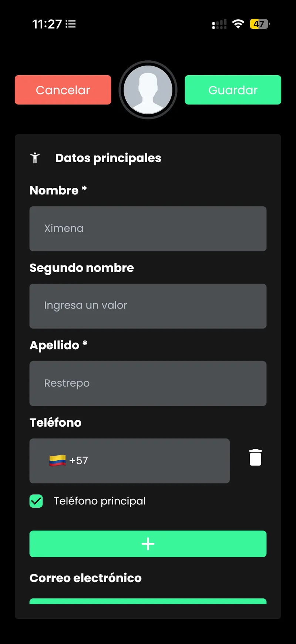This screenshot has width=296, height=644.
Task: Tap the +57 country code prefix
Action: (78, 461)
